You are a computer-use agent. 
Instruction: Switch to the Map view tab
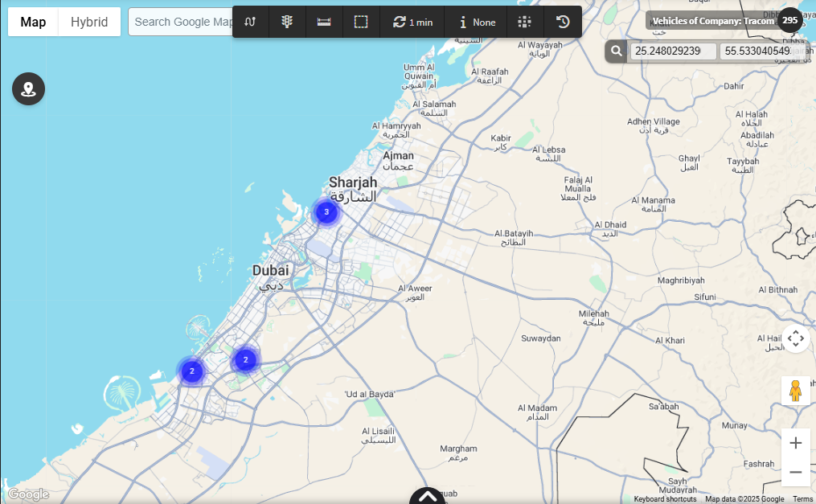33,22
